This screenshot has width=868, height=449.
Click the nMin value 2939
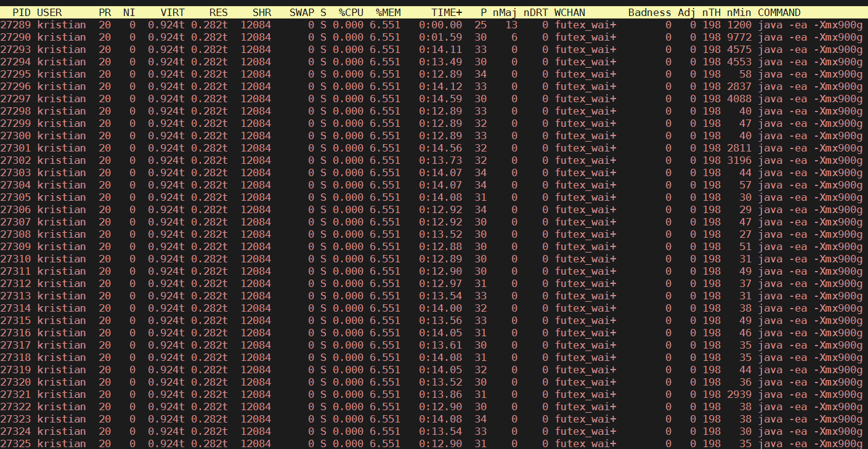tap(739, 394)
